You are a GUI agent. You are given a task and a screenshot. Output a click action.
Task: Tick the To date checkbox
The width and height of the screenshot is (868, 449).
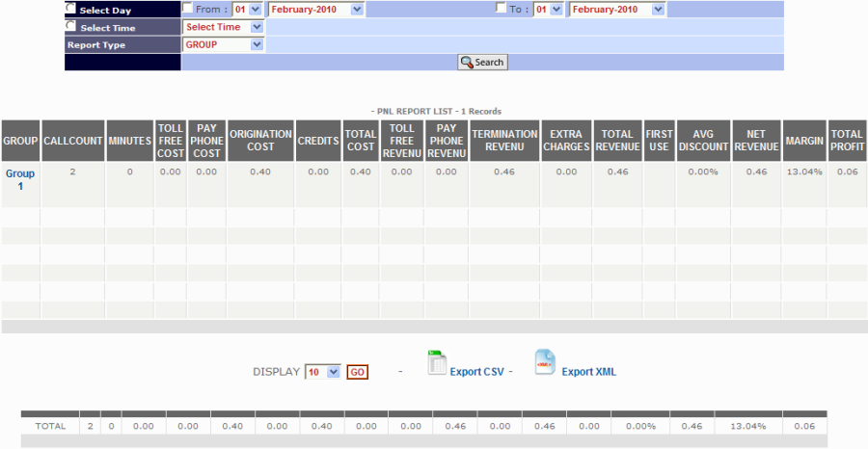tap(501, 8)
